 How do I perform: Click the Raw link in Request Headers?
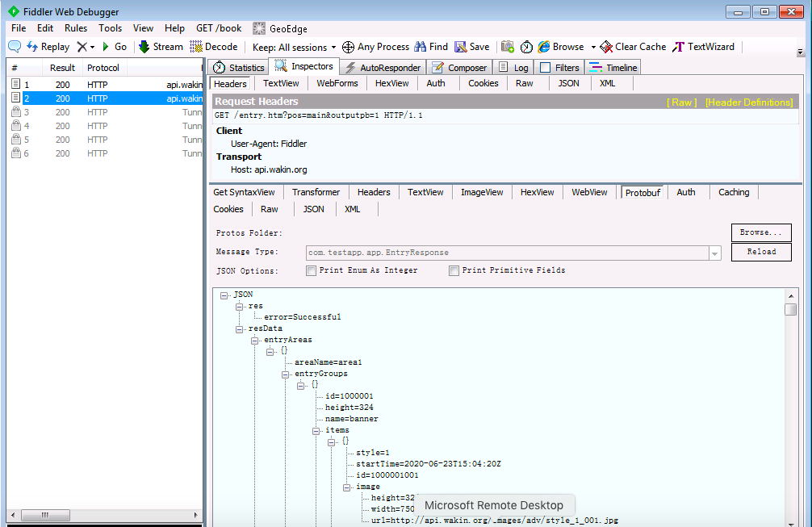[681, 102]
